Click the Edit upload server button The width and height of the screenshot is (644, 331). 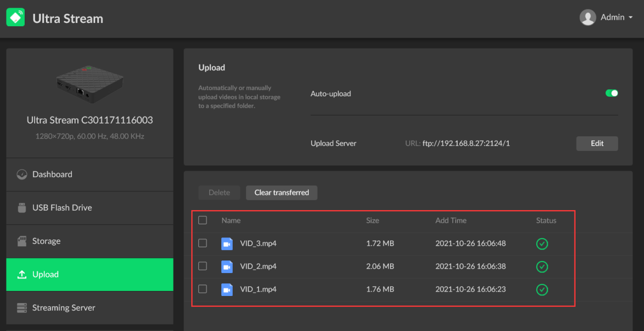(597, 143)
